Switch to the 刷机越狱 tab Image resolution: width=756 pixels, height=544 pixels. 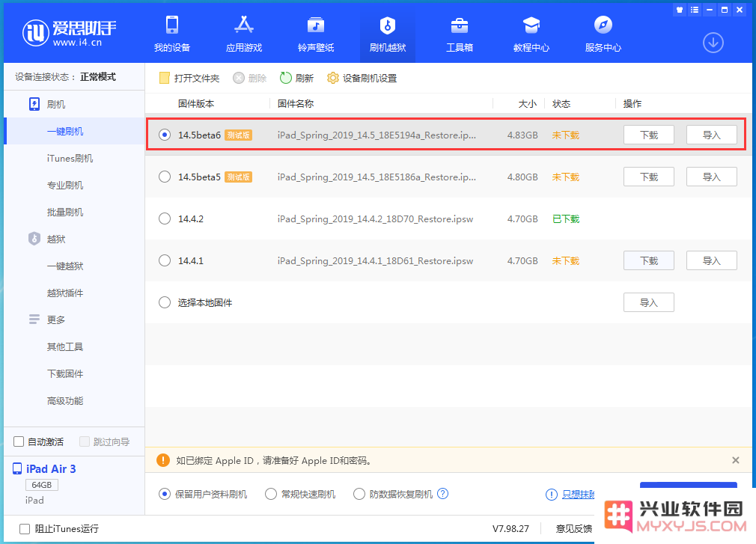tap(388, 34)
